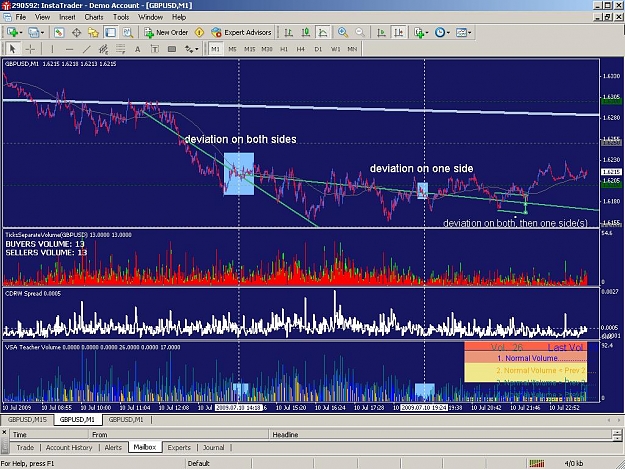This screenshot has width=625, height=469.
Task: Switch to the W1 timeframe
Action: click(x=335, y=49)
